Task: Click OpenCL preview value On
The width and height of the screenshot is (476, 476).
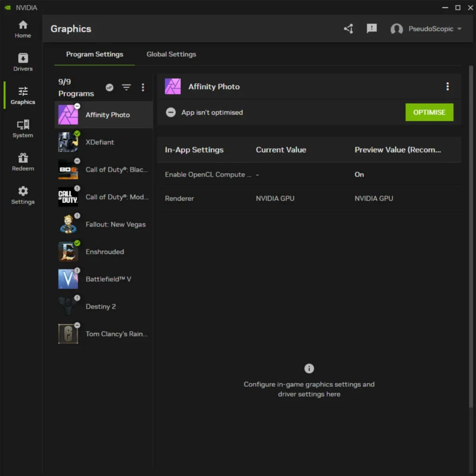Action: (359, 175)
